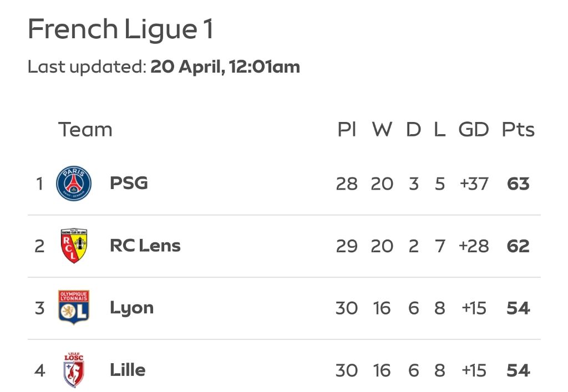
Task: Click the Pts column header
Action: tap(518, 130)
